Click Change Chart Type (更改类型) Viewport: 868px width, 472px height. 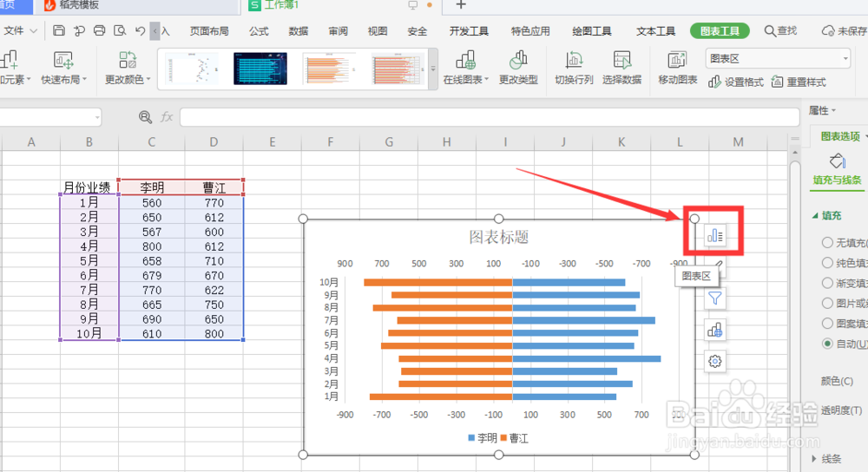click(518, 68)
